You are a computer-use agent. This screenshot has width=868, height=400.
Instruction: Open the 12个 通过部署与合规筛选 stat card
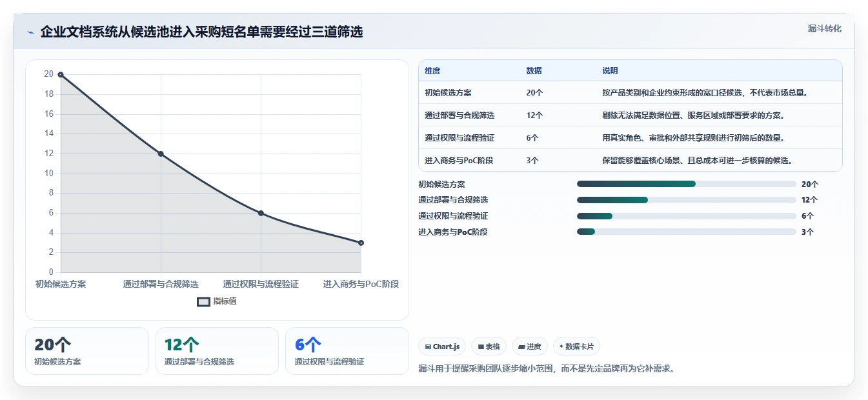tap(217, 351)
